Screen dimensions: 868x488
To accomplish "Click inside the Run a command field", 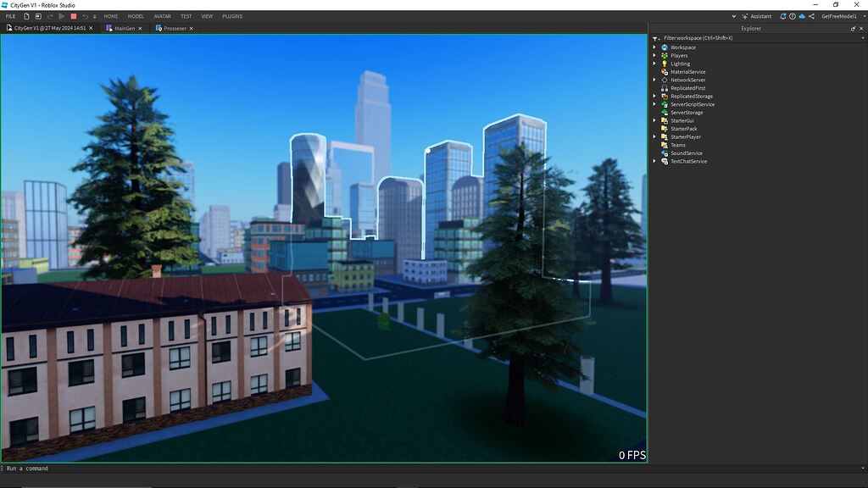I will click(x=85, y=468).
